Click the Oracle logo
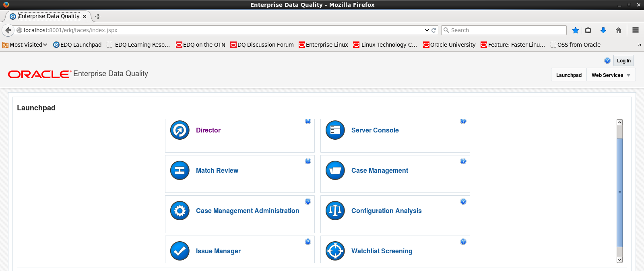This screenshot has width=644, height=271. pos(39,74)
